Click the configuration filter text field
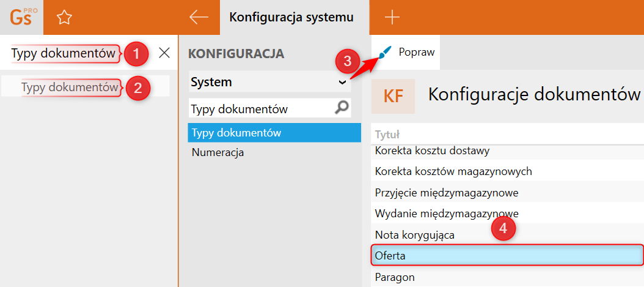Viewport: 644px width, 287px height. tap(260, 109)
